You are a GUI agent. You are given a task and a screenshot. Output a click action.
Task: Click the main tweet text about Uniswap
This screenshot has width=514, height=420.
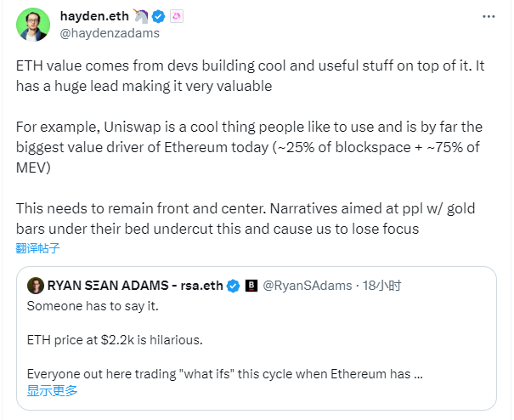tap(249, 147)
